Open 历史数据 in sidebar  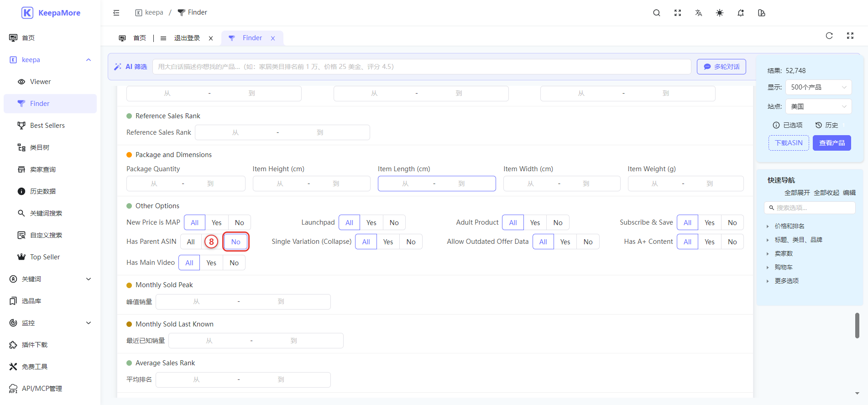tap(50, 191)
